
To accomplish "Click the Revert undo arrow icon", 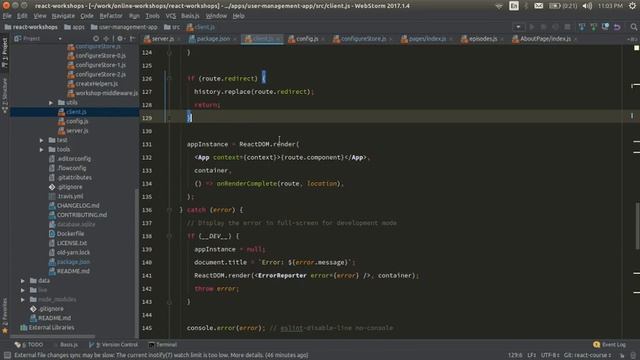I will pyautogui.click(x=617, y=27).
